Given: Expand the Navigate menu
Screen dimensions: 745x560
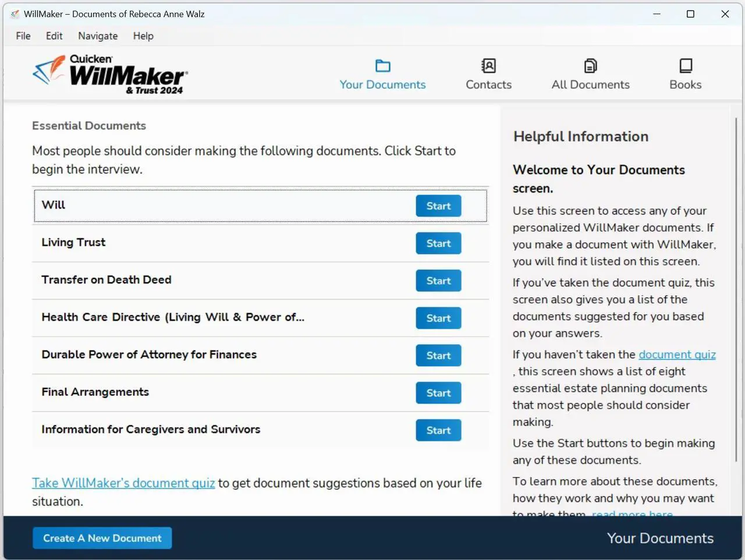Looking at the screenshot, I should tap(98, 36).
